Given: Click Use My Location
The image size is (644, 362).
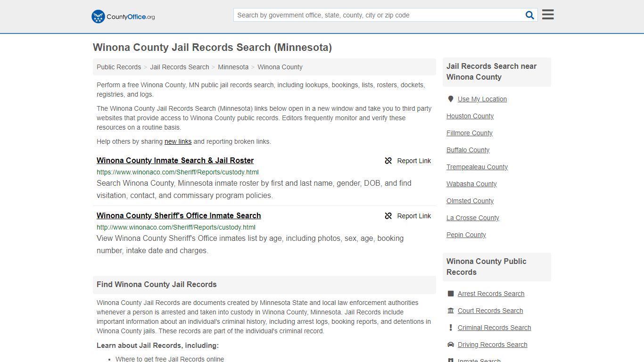Looking at the screenshot, I should pos(482,99).
